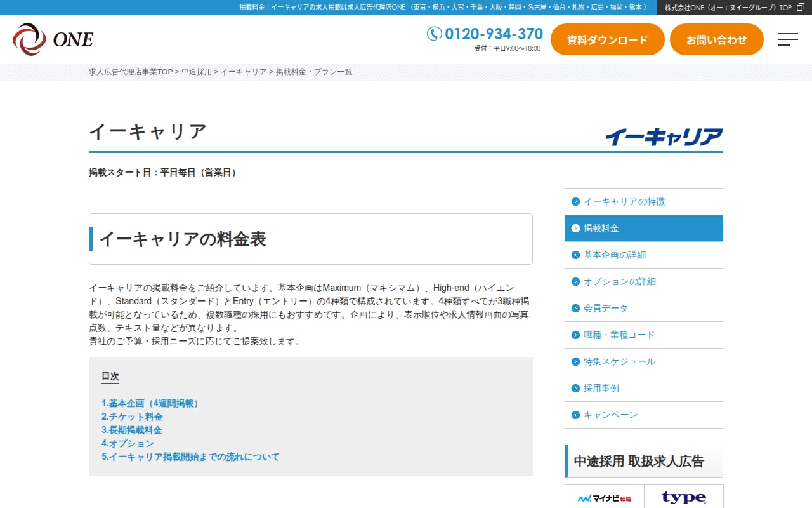Select 職種・業種コード in side menu

644,335
